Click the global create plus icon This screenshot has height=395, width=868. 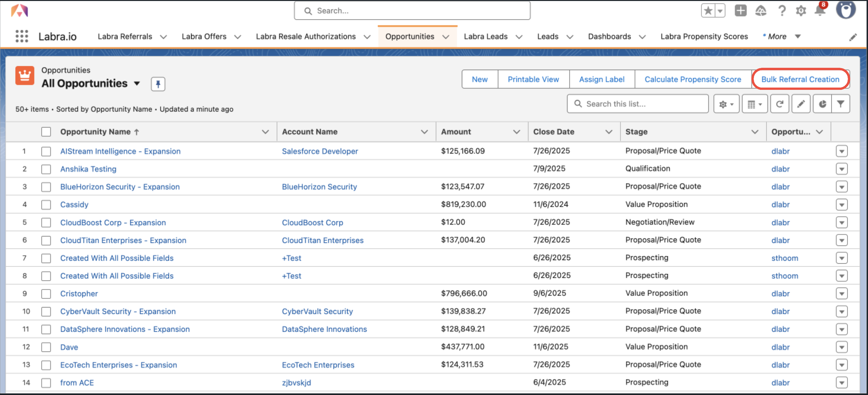[x=740, y=11]
